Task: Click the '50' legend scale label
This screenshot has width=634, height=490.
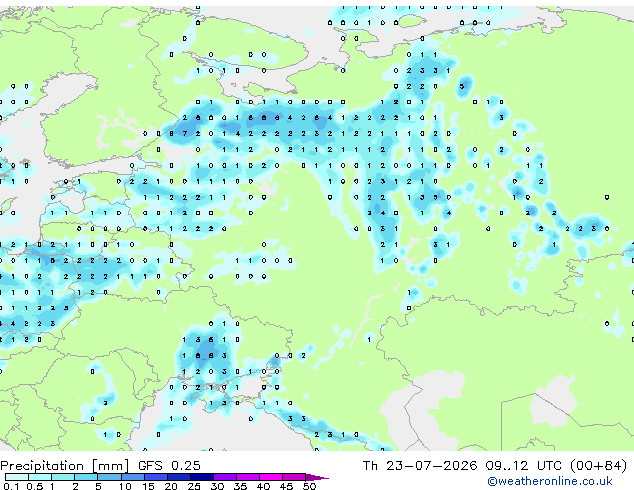Action: [x=309, y=486]
